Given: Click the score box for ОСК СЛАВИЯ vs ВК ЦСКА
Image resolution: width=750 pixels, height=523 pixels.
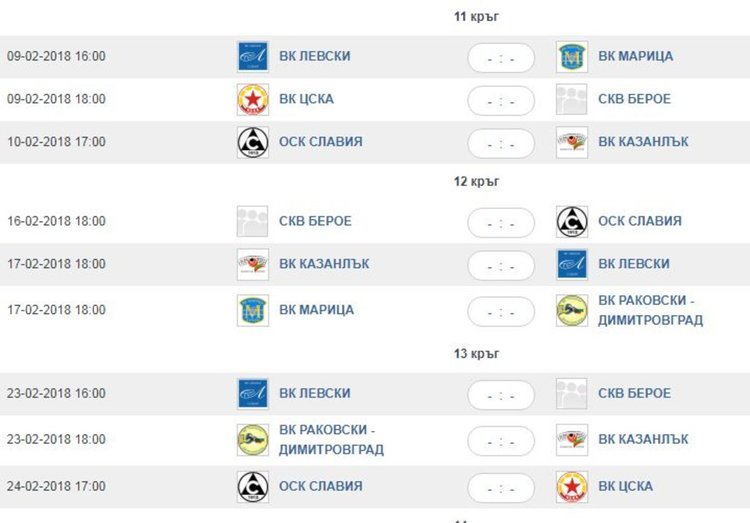Looking at the screenshot, I should tap(501, 487).
